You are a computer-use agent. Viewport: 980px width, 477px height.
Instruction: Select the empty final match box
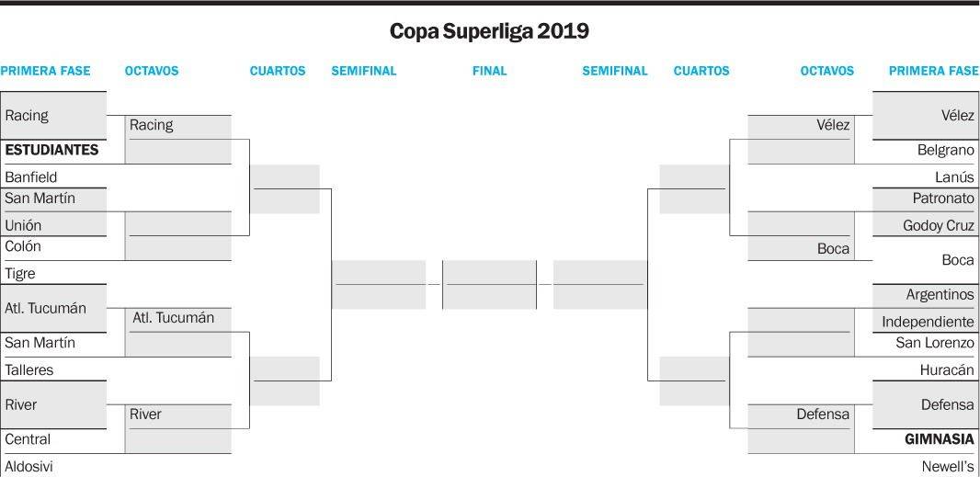(x=489, y=285)
